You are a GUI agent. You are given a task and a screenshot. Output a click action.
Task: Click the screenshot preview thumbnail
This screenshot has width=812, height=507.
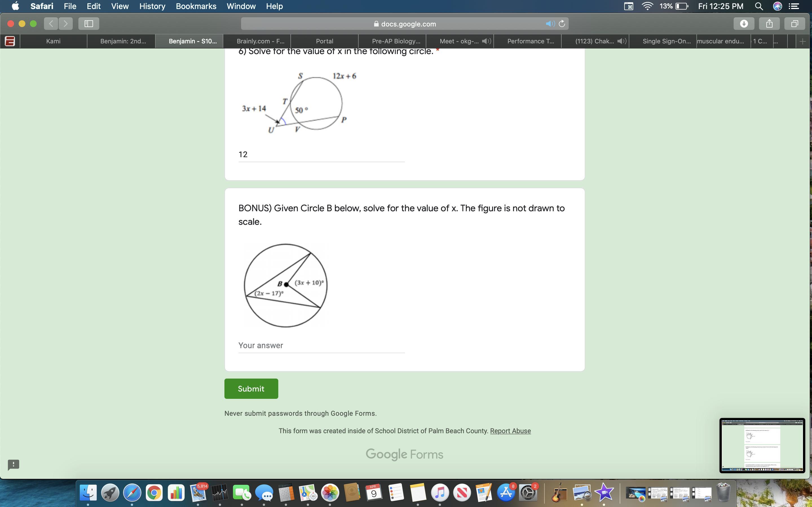762,445
